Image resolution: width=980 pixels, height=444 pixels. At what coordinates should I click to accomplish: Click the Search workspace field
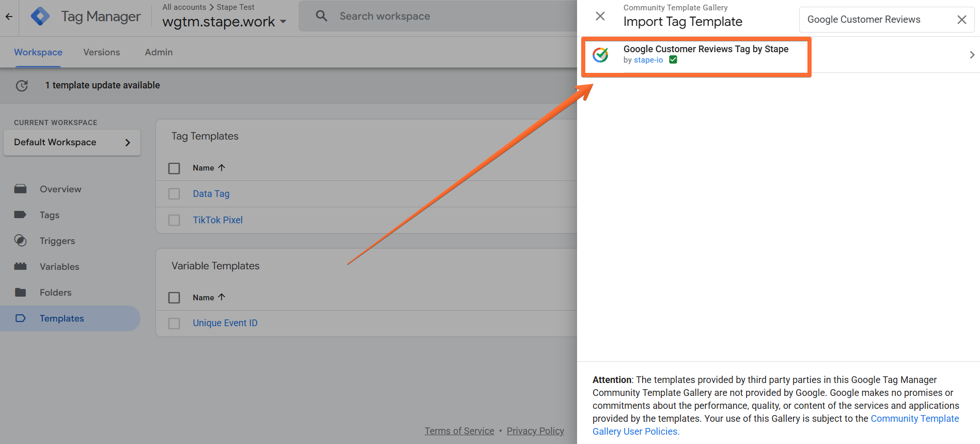438,16
